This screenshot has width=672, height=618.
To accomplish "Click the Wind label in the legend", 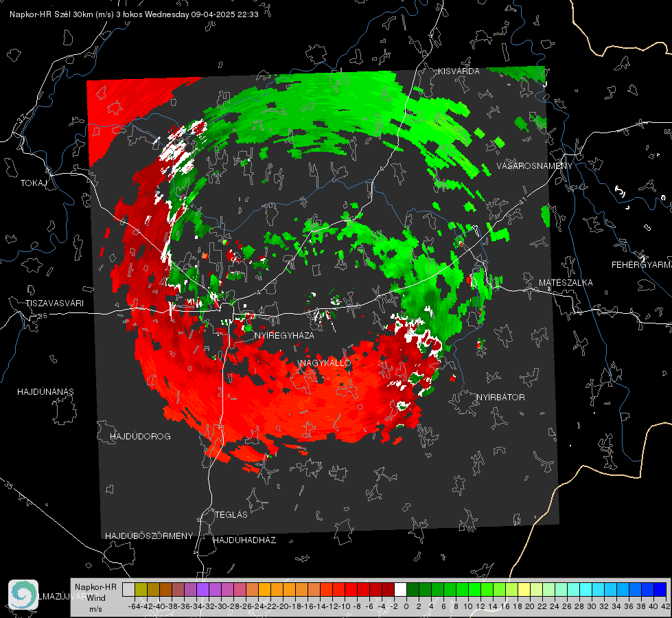I will click(x=96, y=598).
